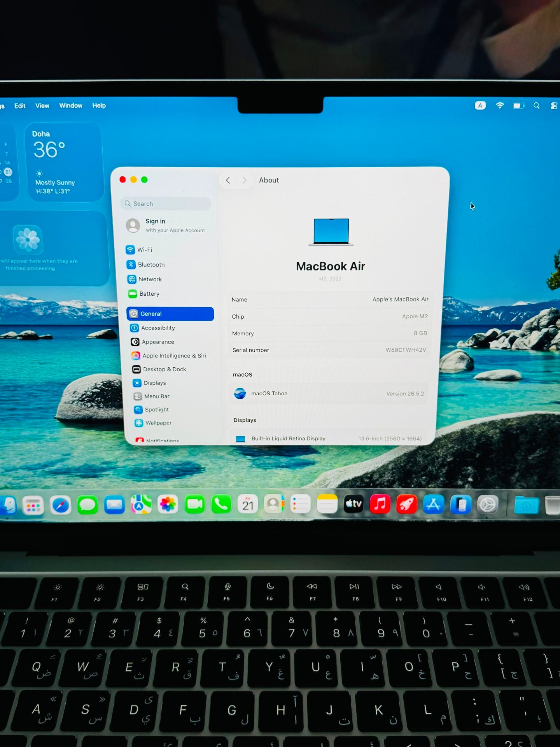Go forward using the right chevron button
Screen dimensions: 560x747
coord(244,180)
